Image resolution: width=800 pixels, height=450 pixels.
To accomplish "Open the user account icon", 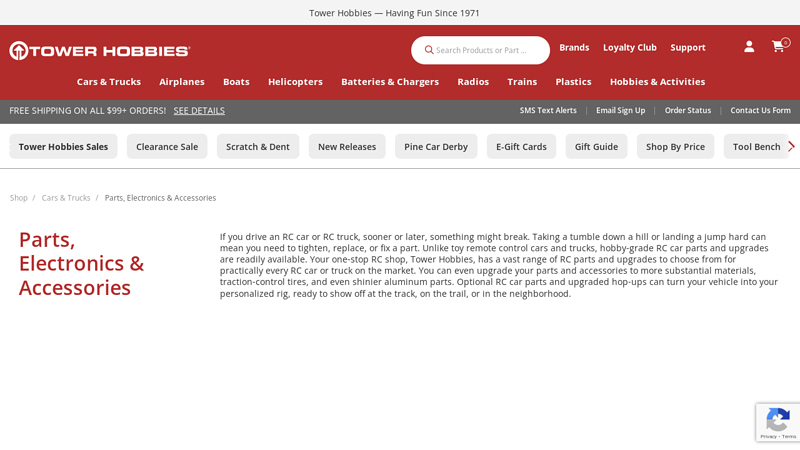I will coord(749,47).
